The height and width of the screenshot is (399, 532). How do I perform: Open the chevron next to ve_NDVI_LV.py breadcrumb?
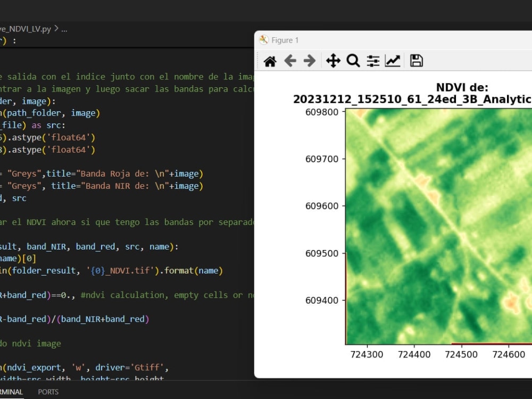coord(56,29)
